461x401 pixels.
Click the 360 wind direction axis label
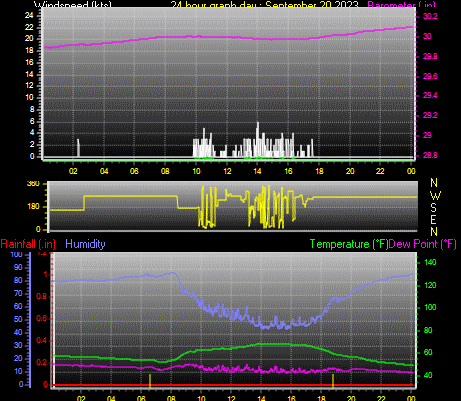[33, 183]
